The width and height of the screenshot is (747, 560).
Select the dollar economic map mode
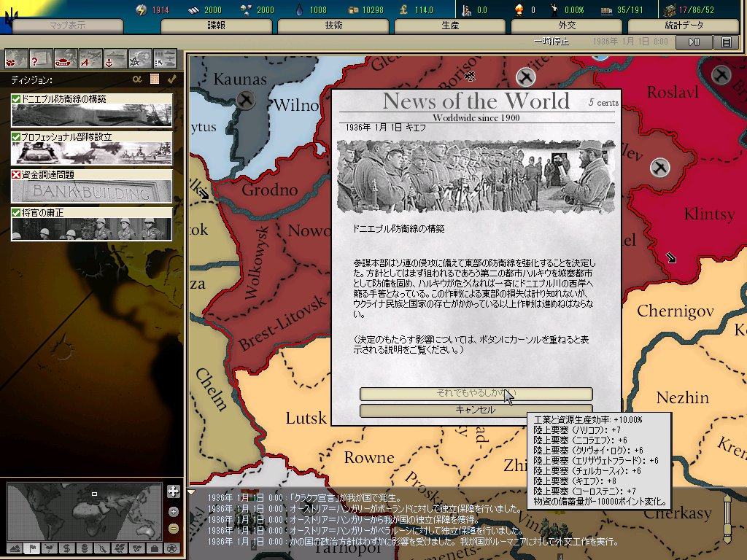[66, 548]
